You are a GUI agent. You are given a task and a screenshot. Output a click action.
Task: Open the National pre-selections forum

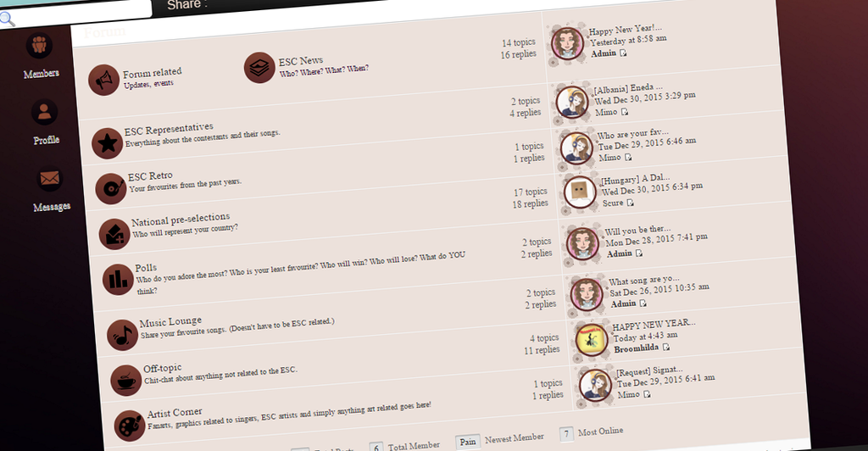coord(181,220)
